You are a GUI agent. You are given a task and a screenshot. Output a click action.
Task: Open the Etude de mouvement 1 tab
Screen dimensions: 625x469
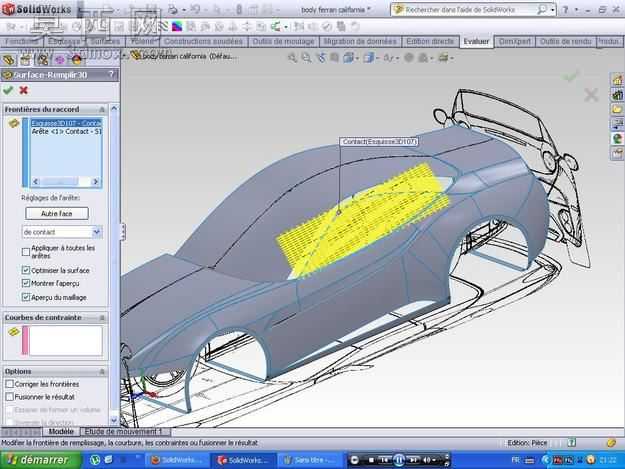point(123,431)
